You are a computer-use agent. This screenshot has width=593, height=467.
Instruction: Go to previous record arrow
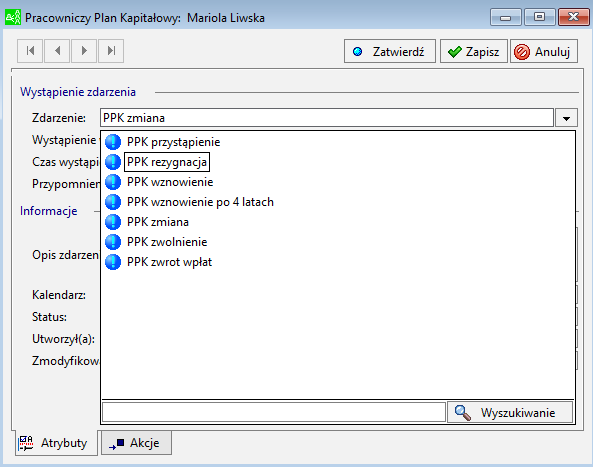[57, 51]
